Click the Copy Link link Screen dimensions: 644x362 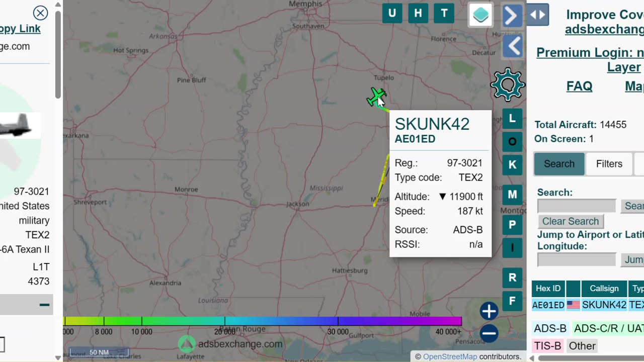tap(20, 29)
